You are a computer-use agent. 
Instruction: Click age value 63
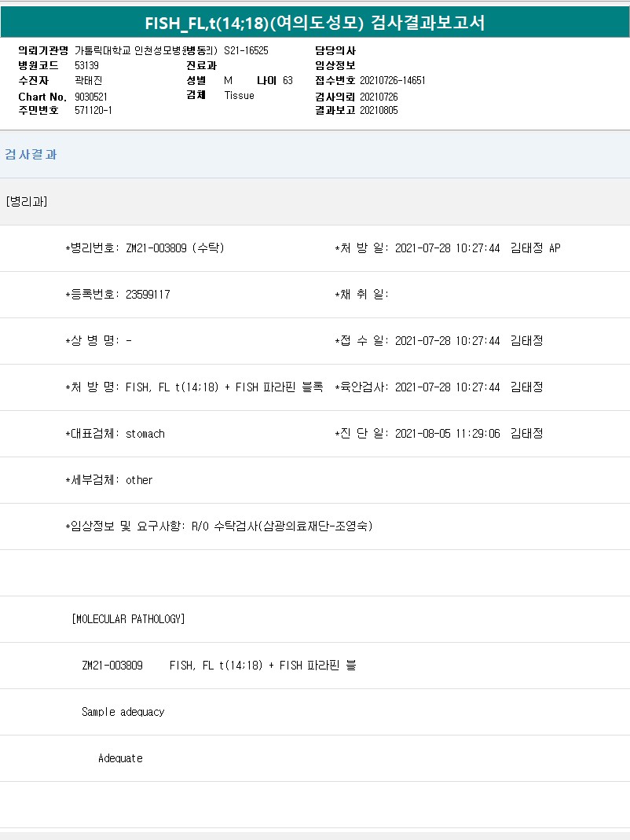tap(288, 80)
